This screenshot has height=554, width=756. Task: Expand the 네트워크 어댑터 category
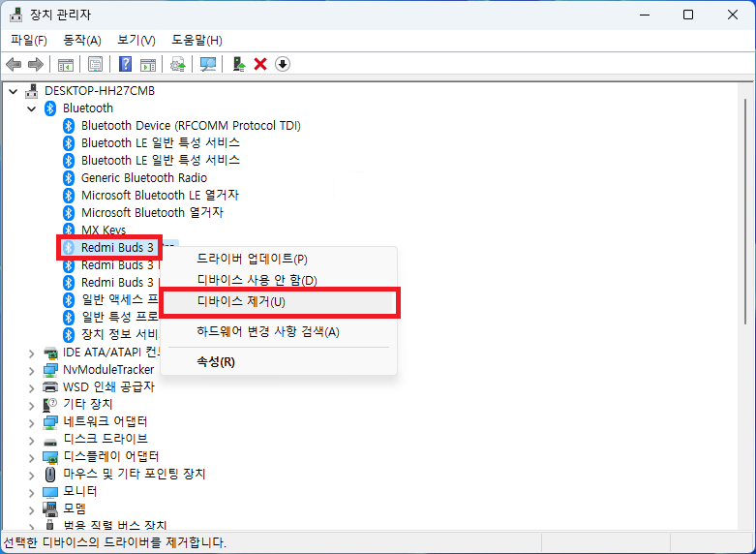point(32,423)
